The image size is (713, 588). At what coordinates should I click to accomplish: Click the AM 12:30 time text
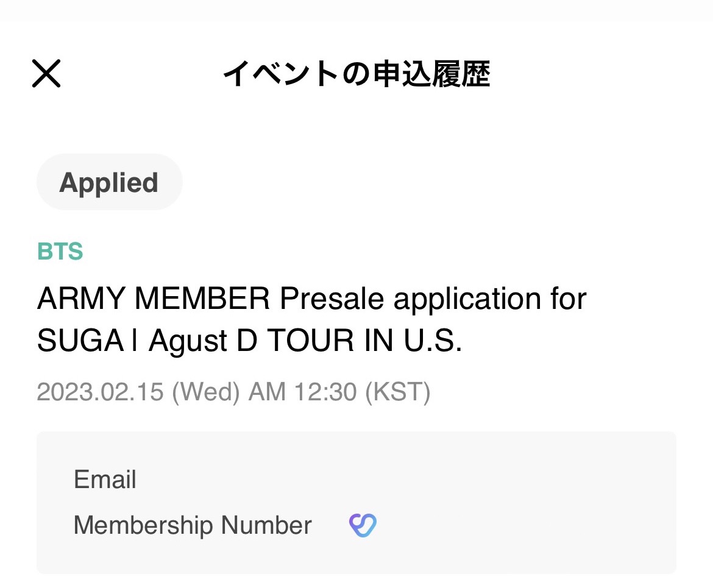pyautogui.click(x=302, y=392)
